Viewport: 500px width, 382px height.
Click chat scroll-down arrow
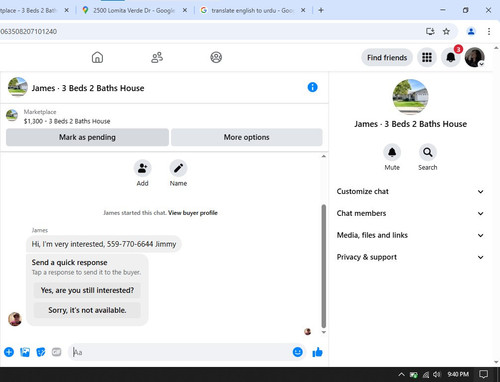click(x=324, y=332)
